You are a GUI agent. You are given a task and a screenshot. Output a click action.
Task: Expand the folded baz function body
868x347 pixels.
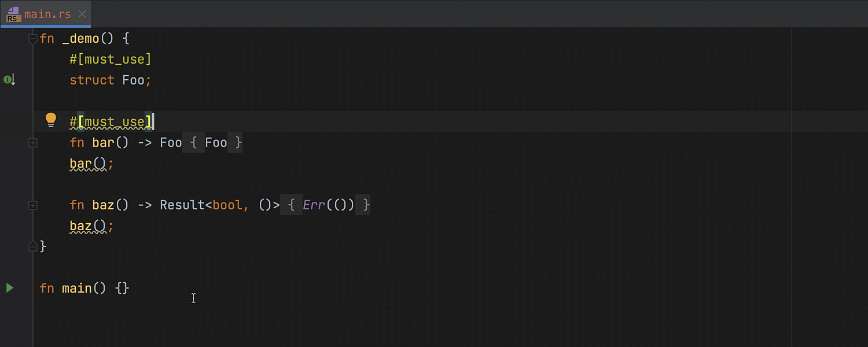coord(33,205)
